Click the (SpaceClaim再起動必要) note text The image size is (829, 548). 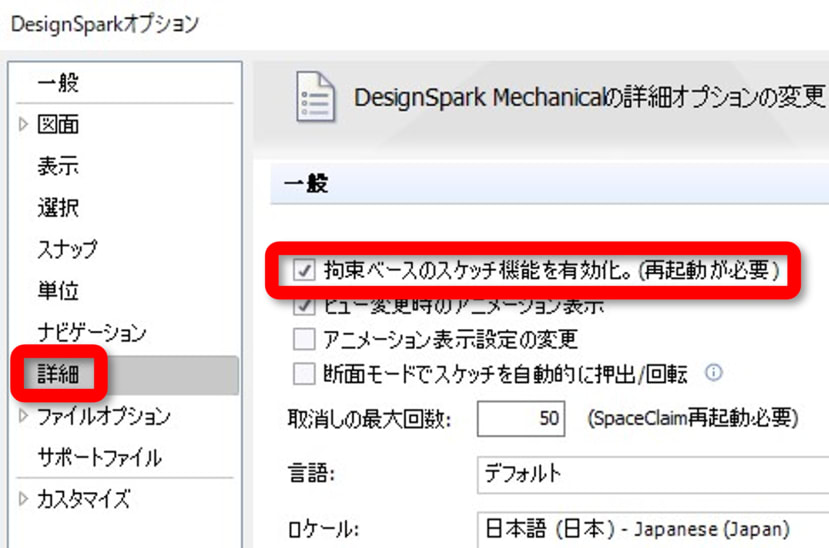693,418
